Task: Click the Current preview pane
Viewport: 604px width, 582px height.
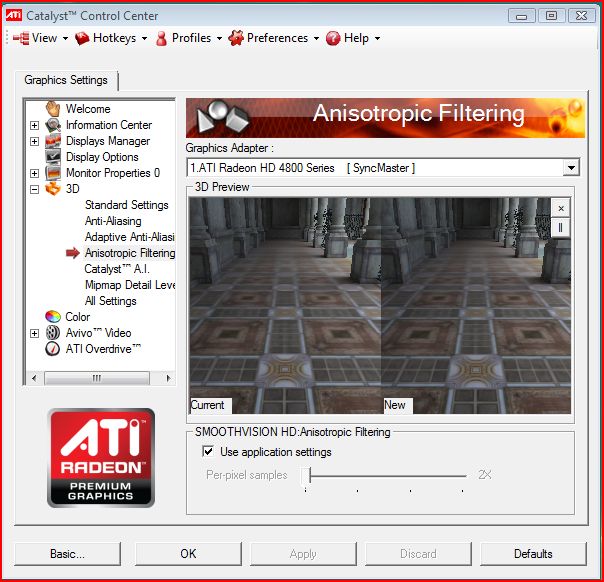Action: [x=285, y=306]
